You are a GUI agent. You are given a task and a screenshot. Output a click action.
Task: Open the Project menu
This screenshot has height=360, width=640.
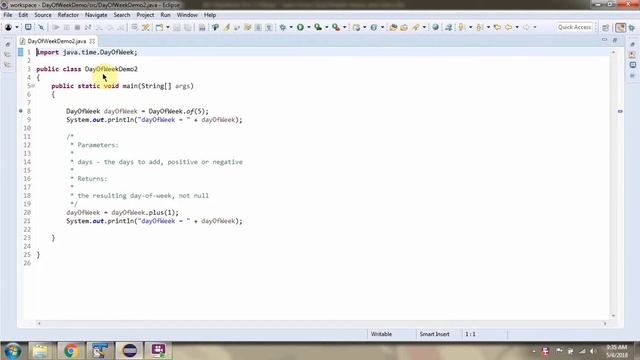coord(145,15)
